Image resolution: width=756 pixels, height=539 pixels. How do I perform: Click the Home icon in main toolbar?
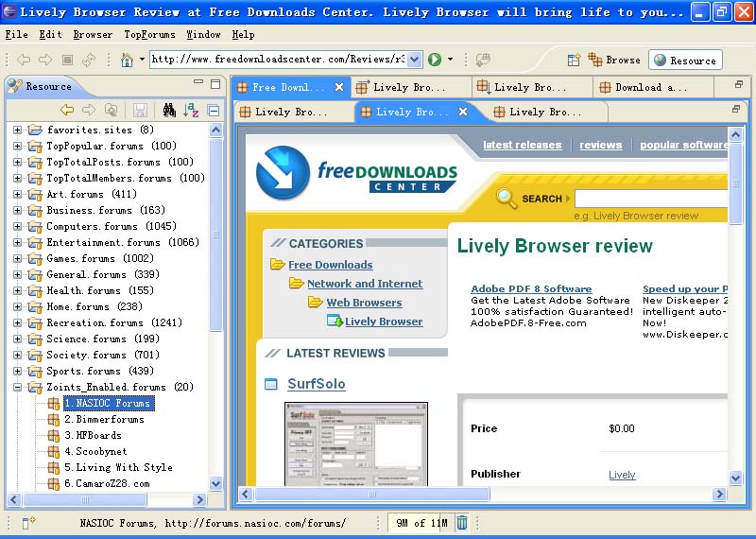[x=127, y=60]
